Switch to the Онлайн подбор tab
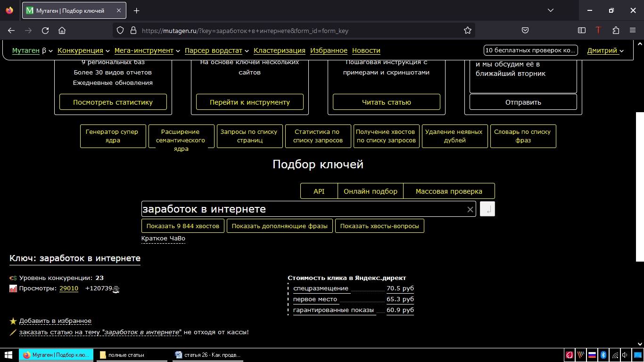 [x=371, y=191]
